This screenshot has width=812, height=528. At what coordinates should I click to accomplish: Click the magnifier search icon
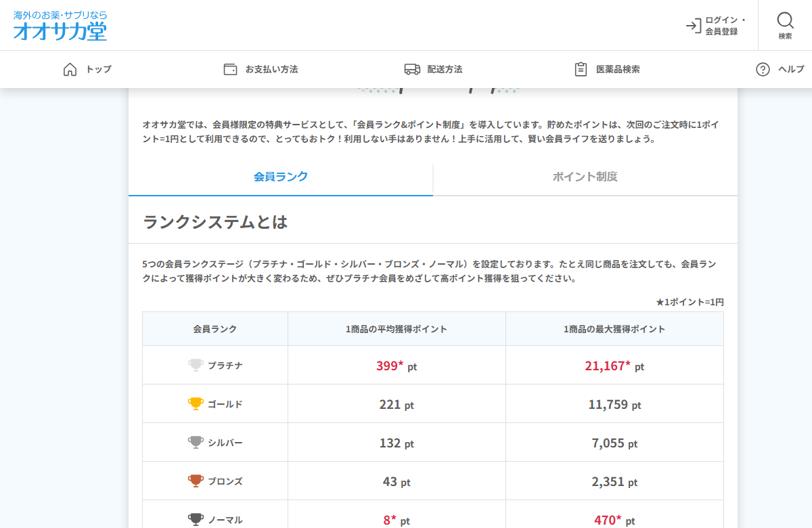tap(785, 20)
